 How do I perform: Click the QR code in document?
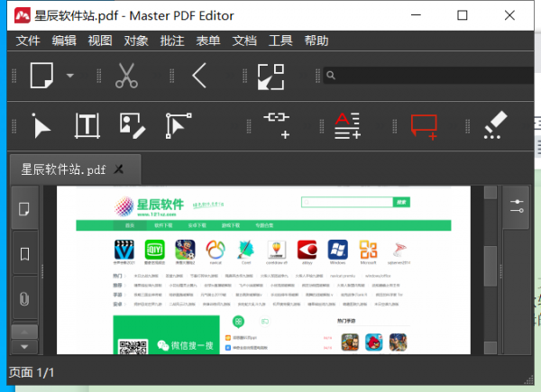(x=133, y=347)
